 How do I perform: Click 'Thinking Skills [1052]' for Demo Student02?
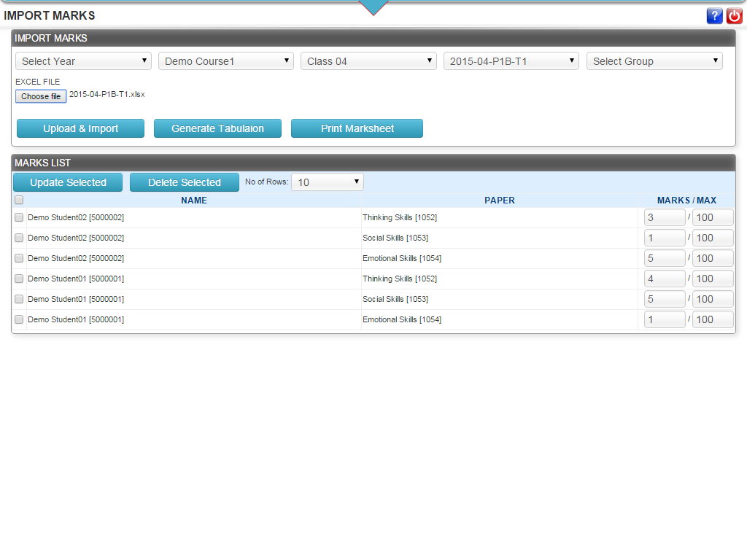pyautogui.click(x=400, y=217)
